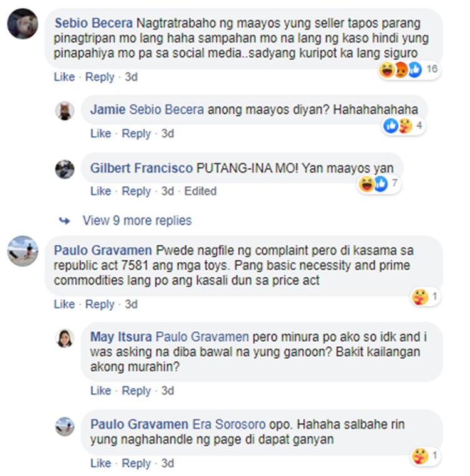Reply to Jamie's comment
Screen dimensions: 470x476
pyautogui.click(x=136, y=134)
